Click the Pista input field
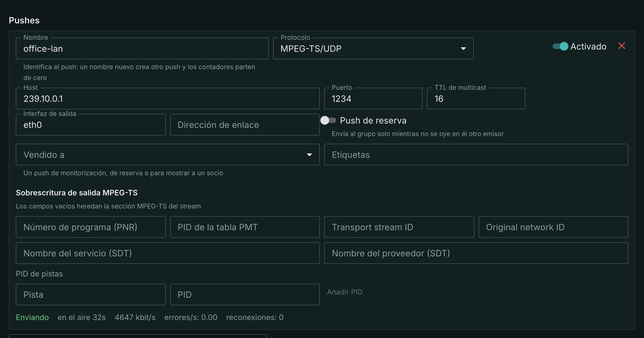Image resolution: width=644 pixels, height=338 pixels. 91,294
